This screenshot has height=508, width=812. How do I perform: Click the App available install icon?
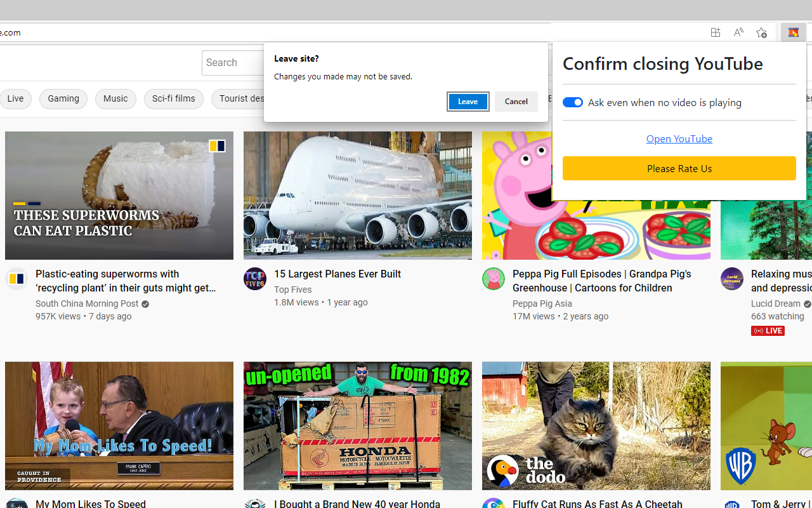click(x=716, y=32)
